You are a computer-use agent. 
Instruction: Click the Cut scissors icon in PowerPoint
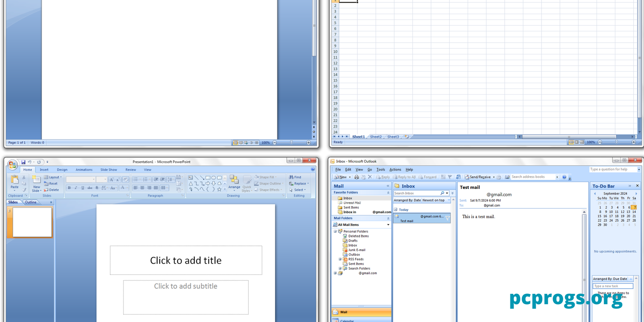point(24,177)
